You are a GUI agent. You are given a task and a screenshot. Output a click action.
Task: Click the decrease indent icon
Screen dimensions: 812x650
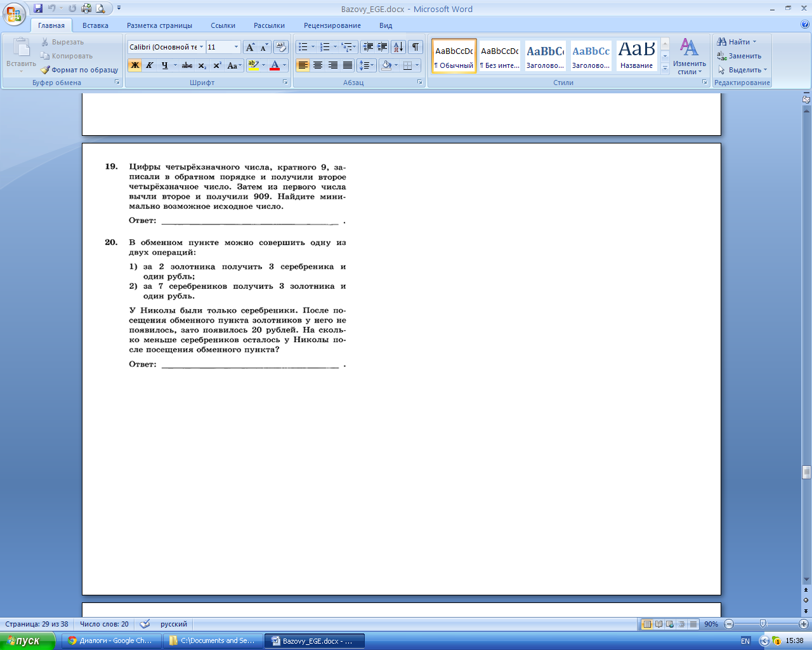(x=368, y=47)
